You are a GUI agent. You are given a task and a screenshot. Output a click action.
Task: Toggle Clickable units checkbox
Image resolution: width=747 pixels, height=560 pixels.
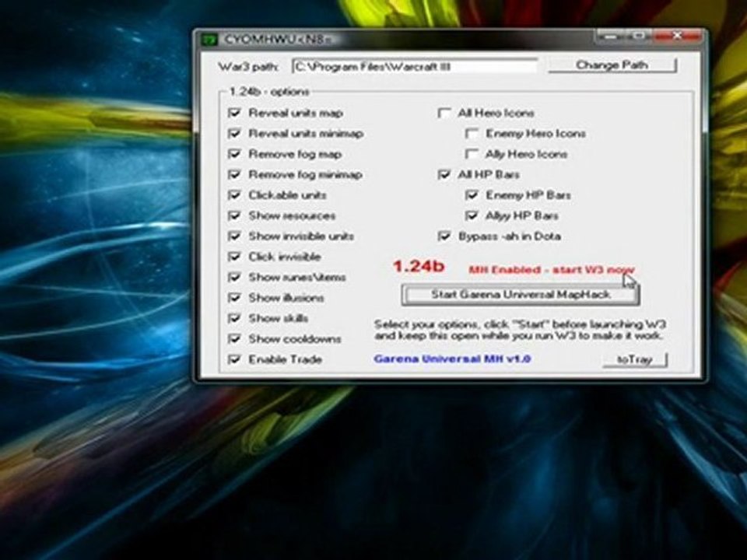point(234,194)
